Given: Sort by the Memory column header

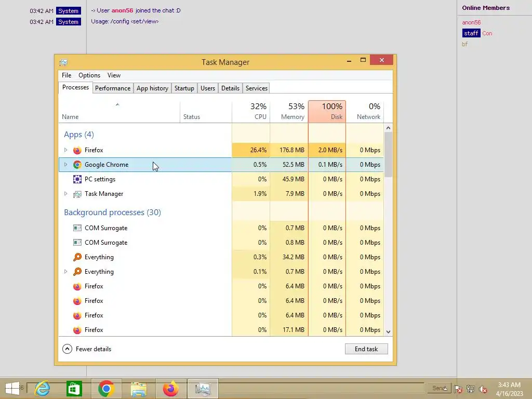Looking at the screenshot, I should pyautogui.click(x=289, y=112).
